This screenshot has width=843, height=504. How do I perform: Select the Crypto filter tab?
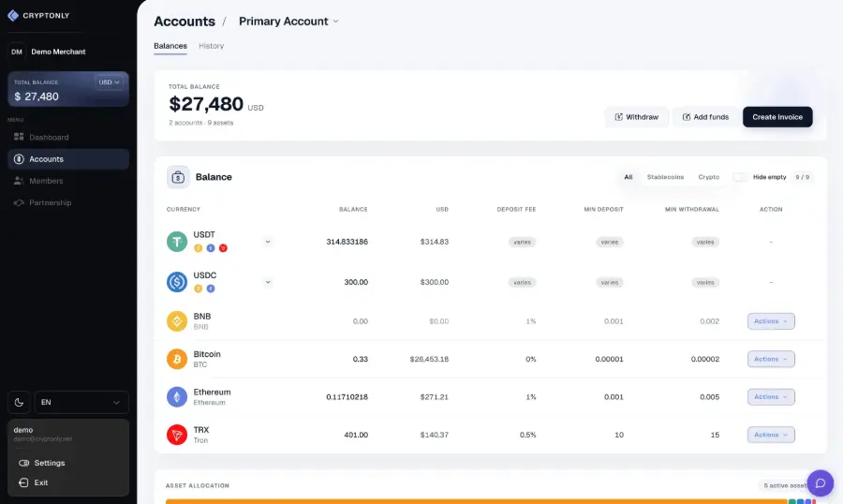coord(709,177)
